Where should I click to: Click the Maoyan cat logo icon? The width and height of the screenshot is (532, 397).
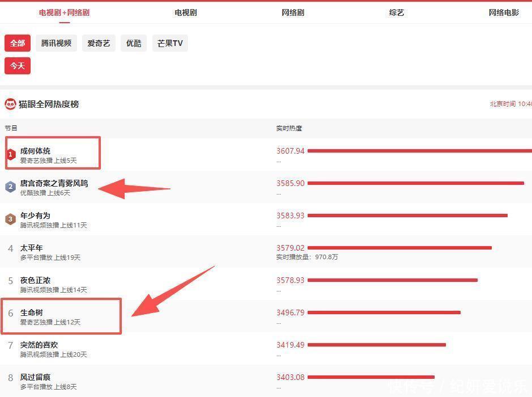10,104
